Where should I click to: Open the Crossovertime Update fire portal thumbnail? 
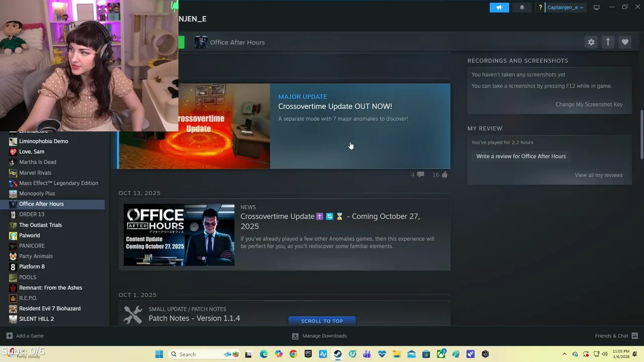click(x=194, y=126)
